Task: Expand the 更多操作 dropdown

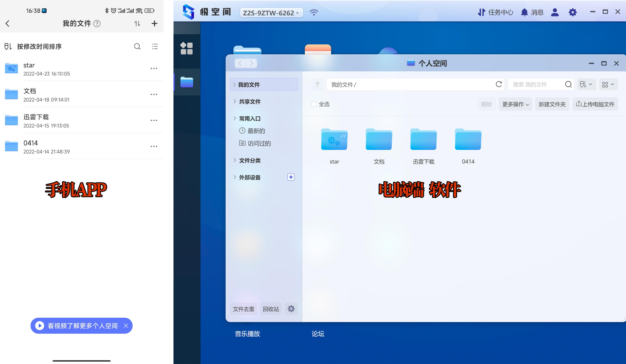Action: [515, 104]
